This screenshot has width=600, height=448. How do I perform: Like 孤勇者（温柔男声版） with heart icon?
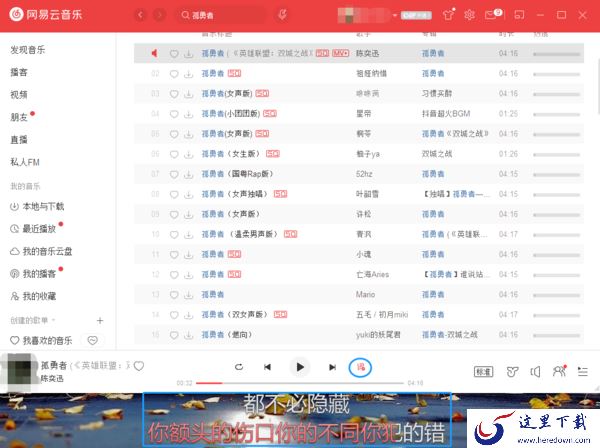pos(174,235)
